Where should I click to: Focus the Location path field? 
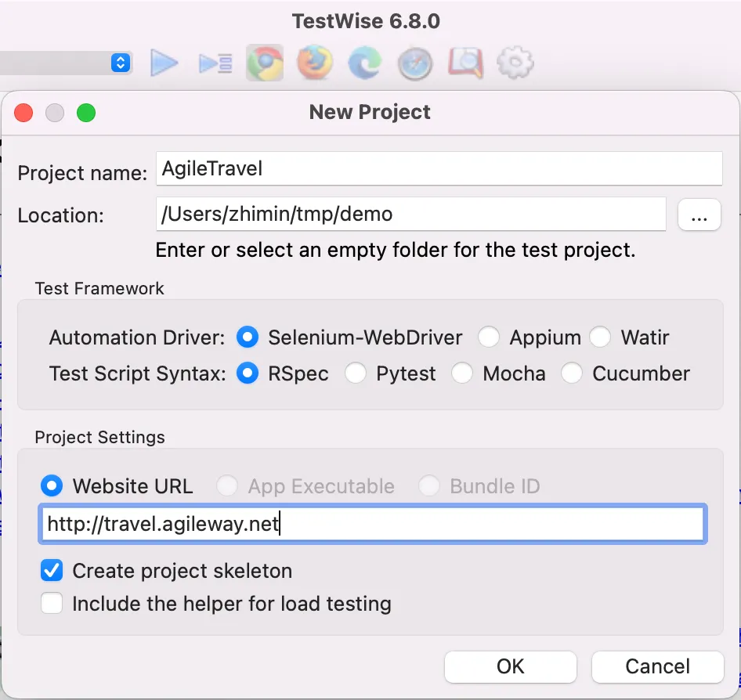click(410, 214)
